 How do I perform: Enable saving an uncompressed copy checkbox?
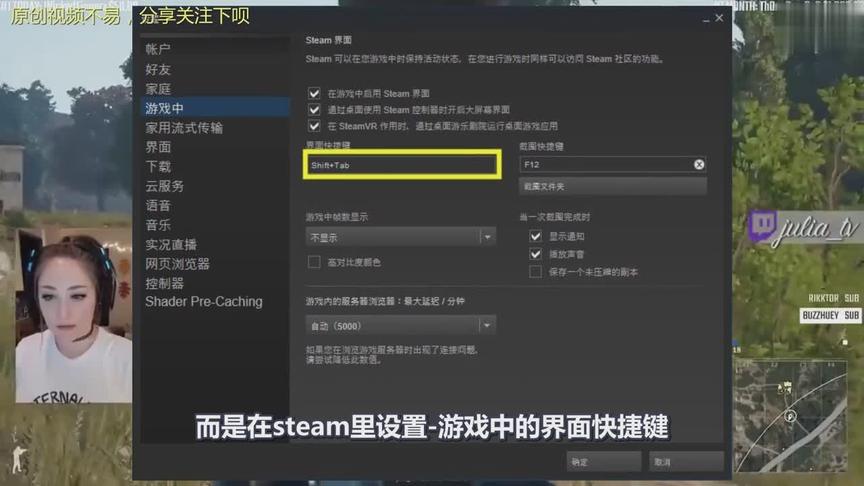click(x=536, y=272)
